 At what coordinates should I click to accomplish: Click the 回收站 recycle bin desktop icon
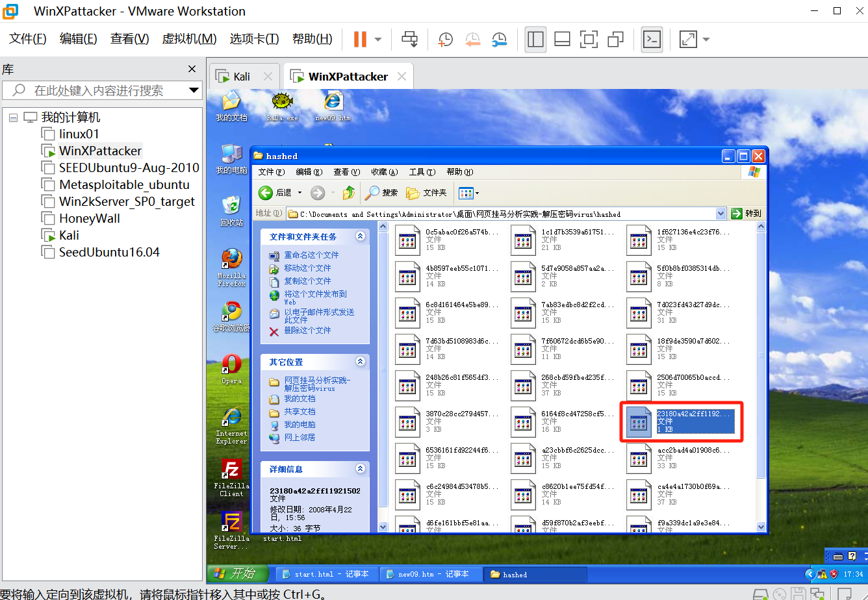[231, 211]
